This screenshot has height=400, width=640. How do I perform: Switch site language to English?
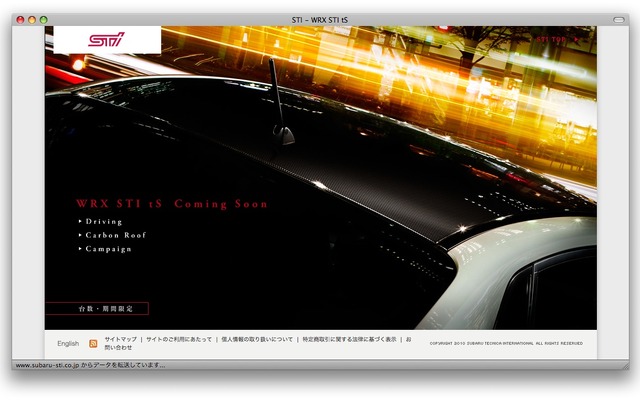(68, 344)
